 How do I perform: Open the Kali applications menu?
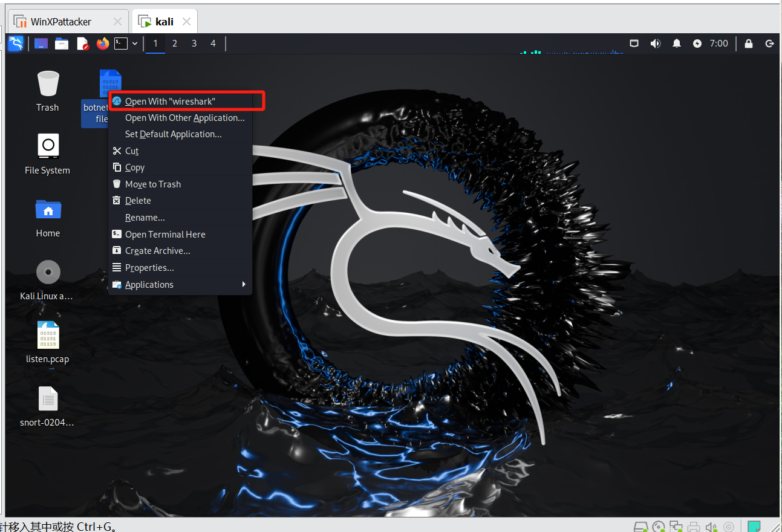click(15, 44)
